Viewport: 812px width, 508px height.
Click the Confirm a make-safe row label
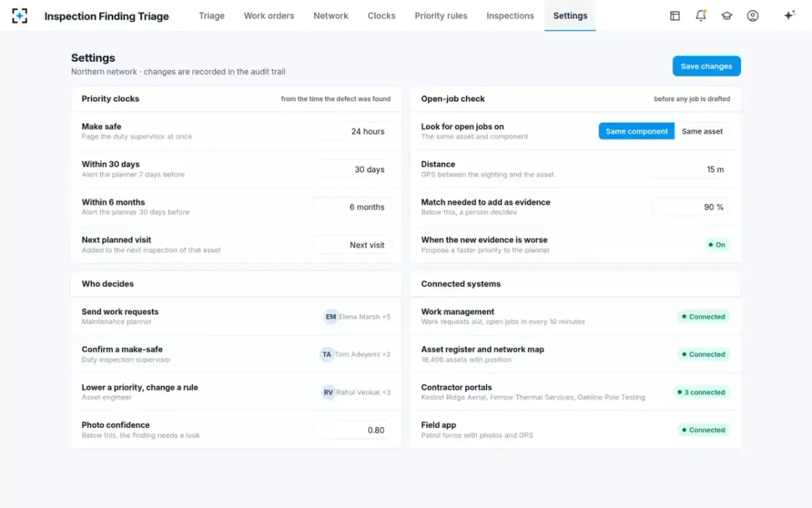(122, 350)
